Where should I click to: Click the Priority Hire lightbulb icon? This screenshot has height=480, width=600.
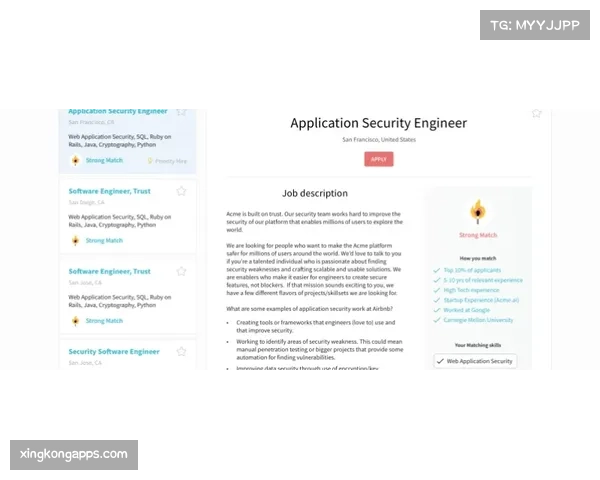pyautogui.click(x=150, y=160)
